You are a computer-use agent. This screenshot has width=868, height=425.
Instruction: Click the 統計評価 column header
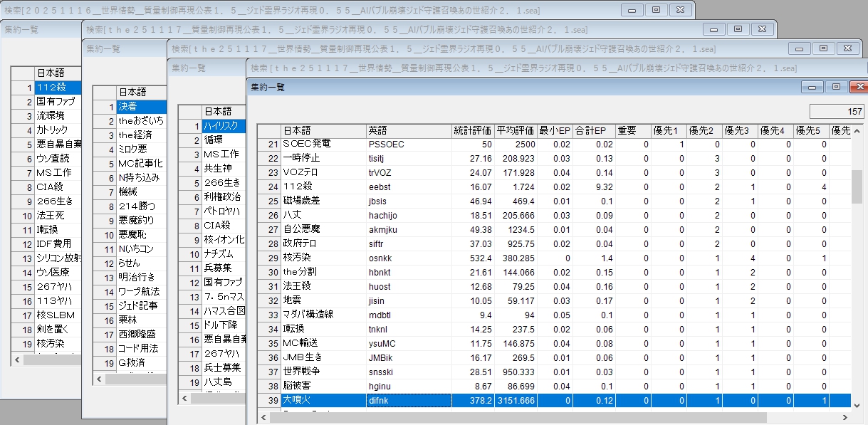coord(473,131)
